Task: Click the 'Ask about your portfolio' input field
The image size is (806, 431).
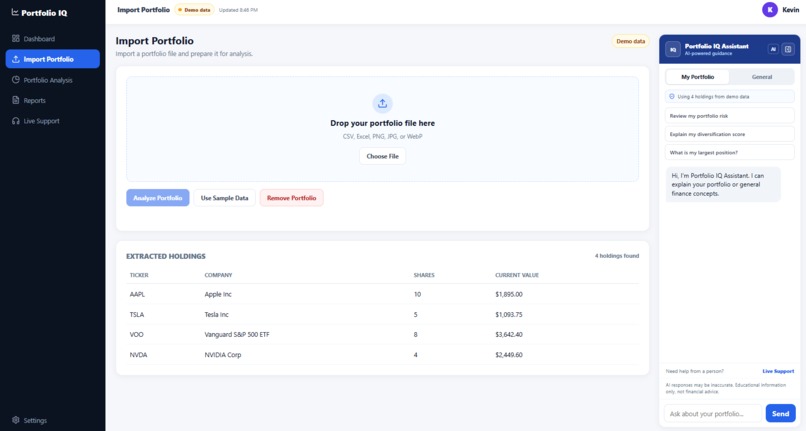Action: pos(713,414)
